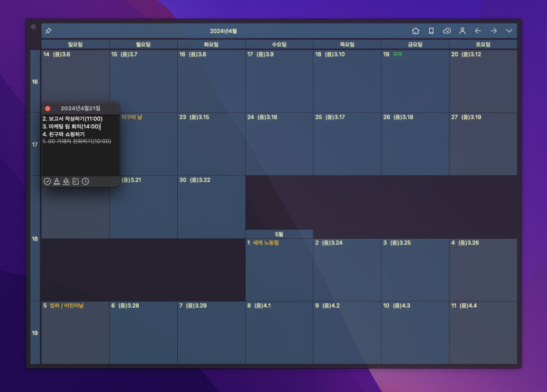Go to today via home icon
Viewport: 547px width, 392px height.
pos(415,31)
